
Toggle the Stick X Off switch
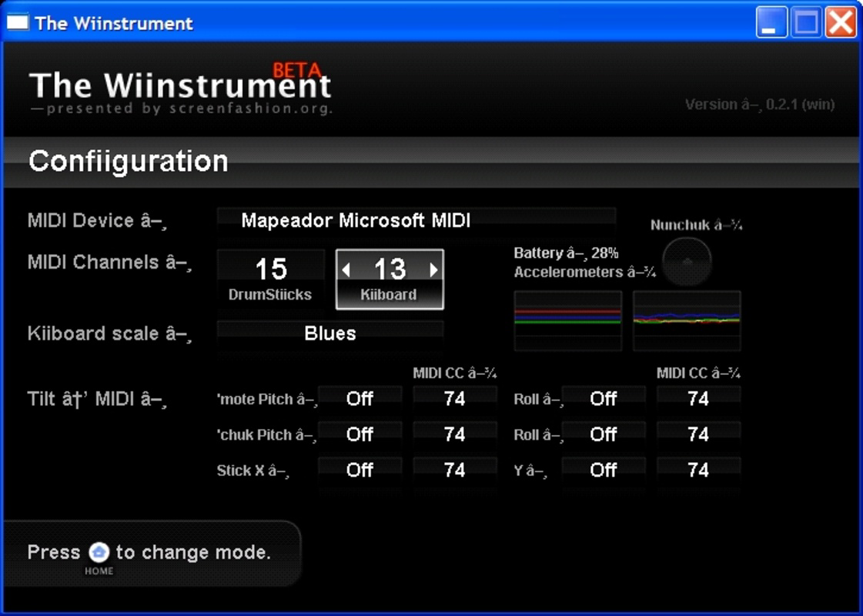click(360, 470)
